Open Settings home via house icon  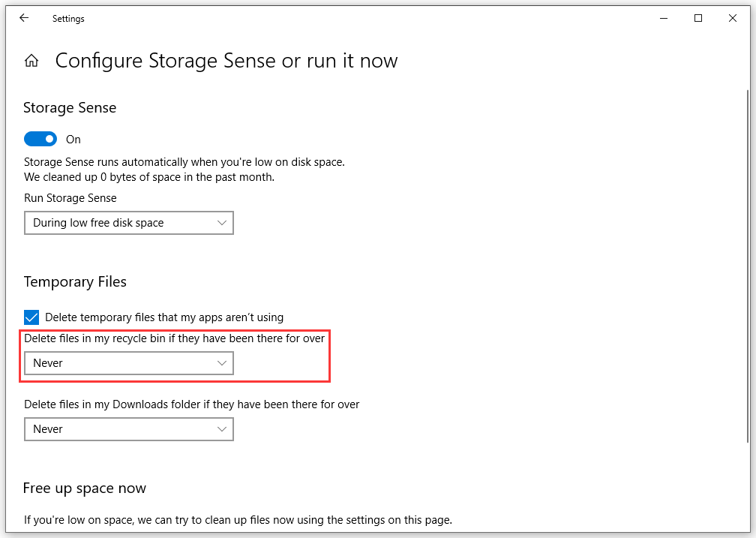[x=31, y=61]
